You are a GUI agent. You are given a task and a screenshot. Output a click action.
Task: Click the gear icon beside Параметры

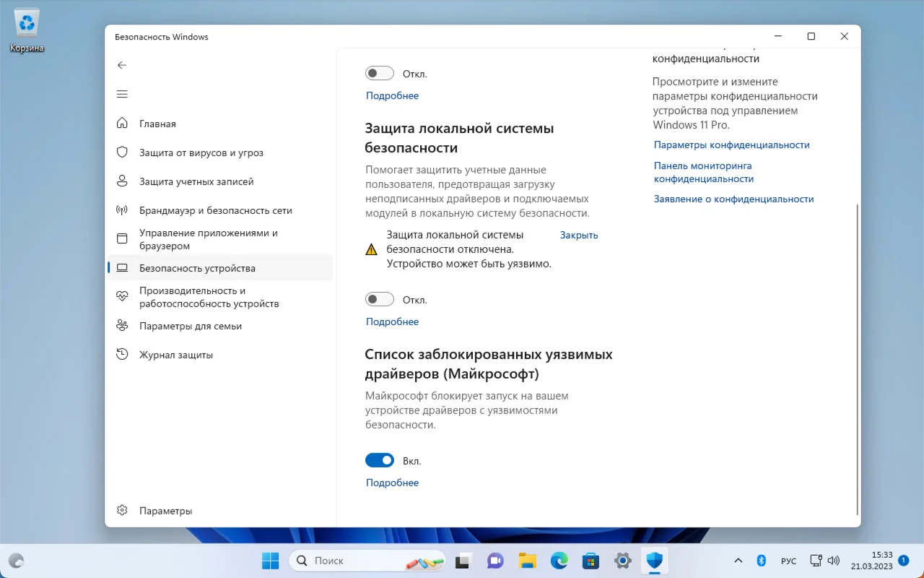[x=122, y=510]
